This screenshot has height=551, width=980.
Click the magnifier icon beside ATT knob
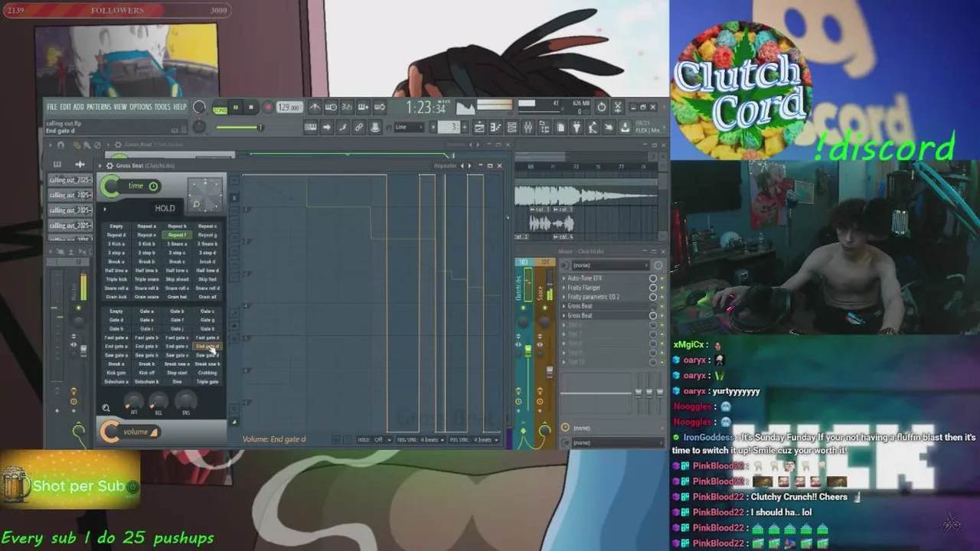coord(106,409)
